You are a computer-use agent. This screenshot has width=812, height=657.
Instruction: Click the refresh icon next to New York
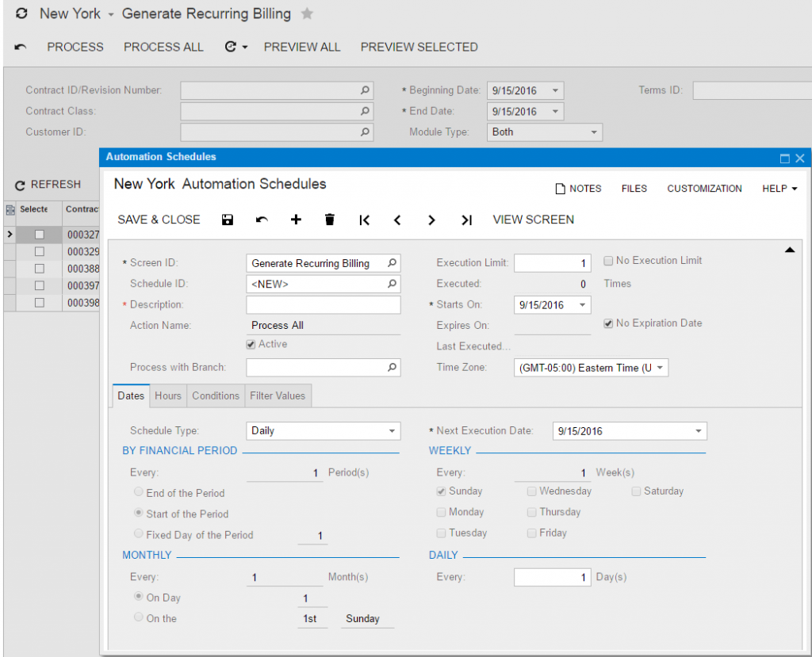(x=22, y=13)
